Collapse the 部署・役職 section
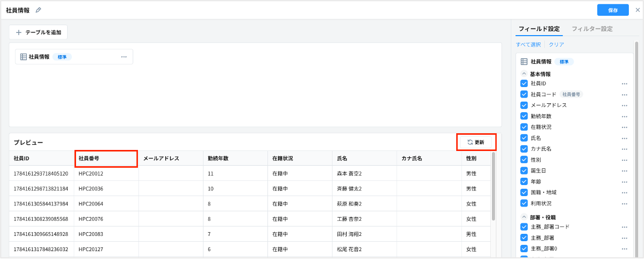The image size is (644, 259). 523,217
